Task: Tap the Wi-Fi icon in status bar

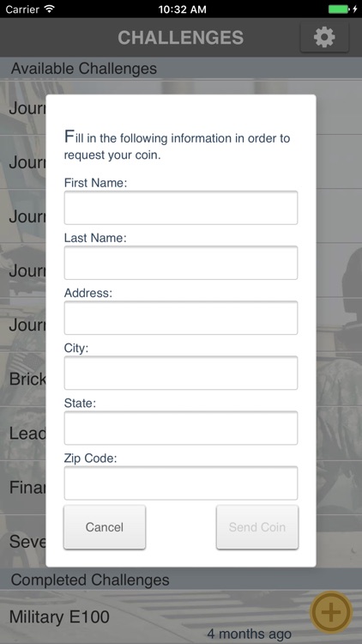Action: pos(50,9)
